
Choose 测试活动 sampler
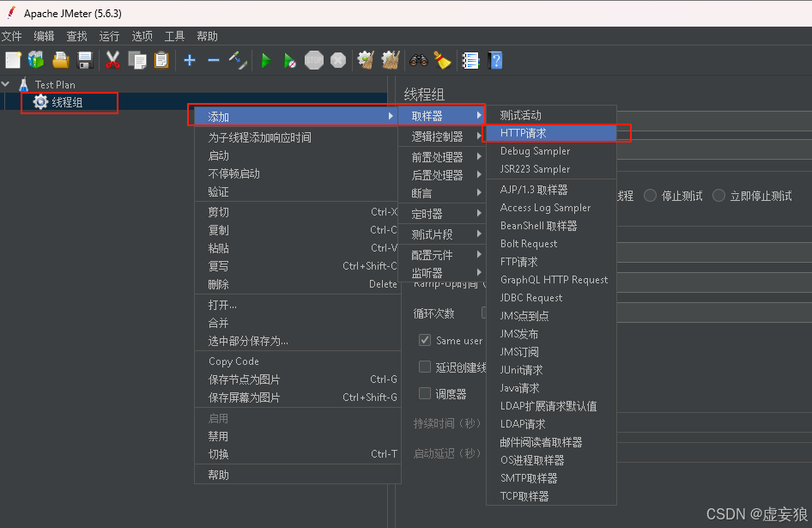552,115
